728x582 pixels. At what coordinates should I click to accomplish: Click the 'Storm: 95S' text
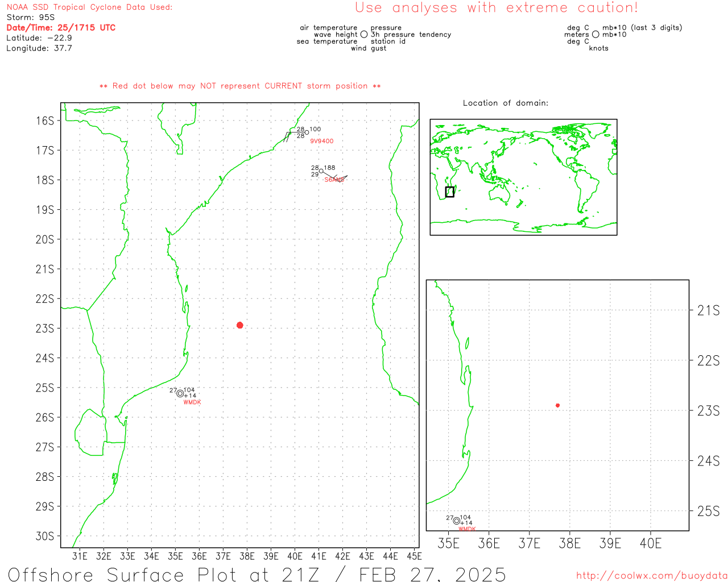coord(31,18)
